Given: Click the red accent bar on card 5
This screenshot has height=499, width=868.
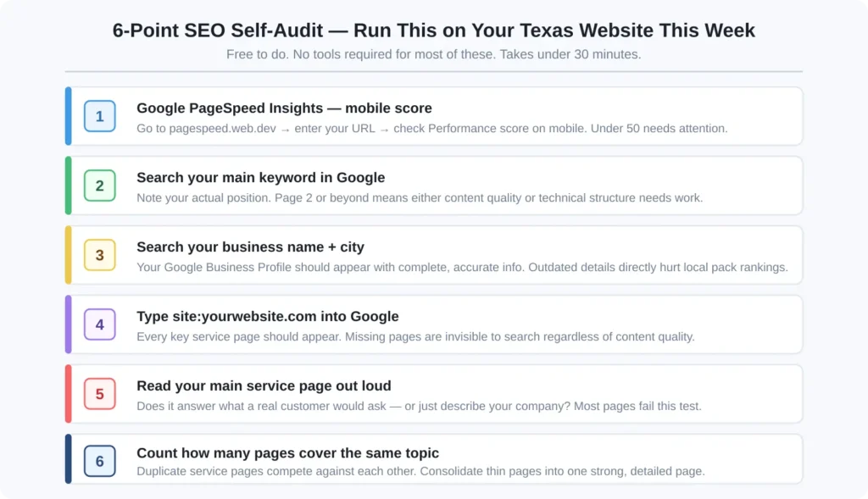Looking at the screenshot, I should pos(69,394).
